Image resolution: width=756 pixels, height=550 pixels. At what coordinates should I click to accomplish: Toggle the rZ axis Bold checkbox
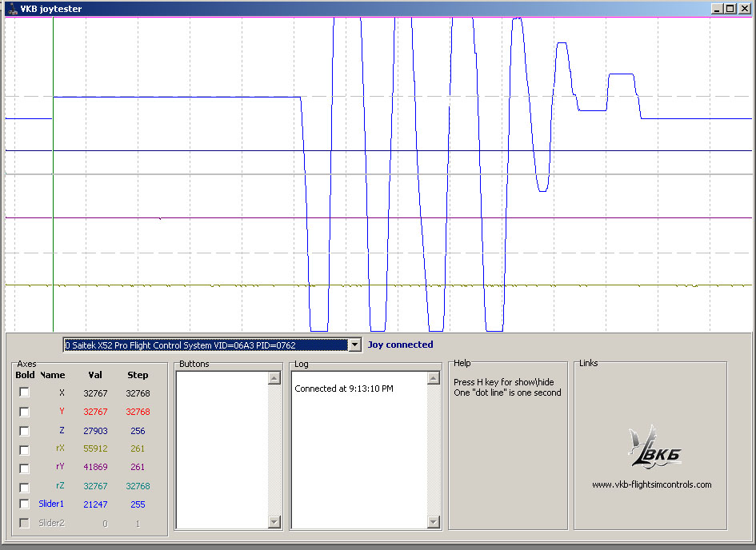[x=25, y=487]
